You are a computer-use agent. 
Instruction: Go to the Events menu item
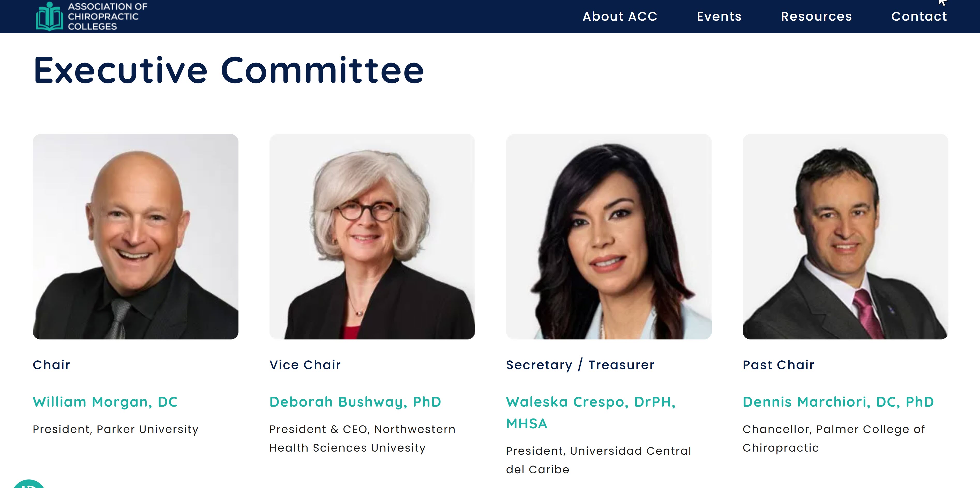719,16
